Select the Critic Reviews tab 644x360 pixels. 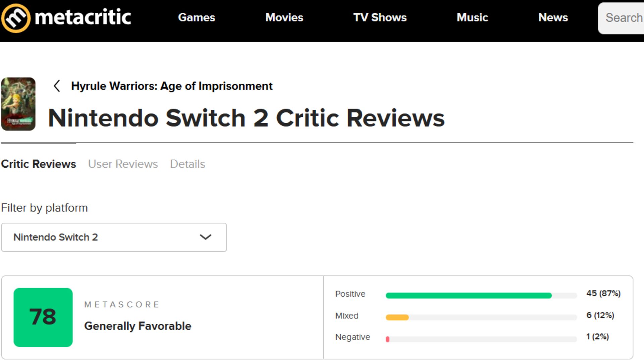coord(38,164)
